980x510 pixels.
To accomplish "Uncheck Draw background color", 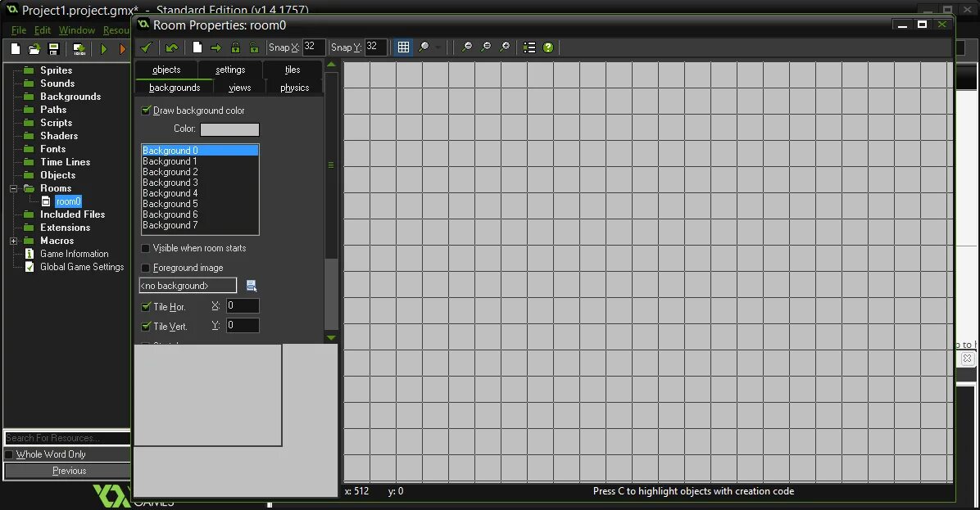I will (x=145, y=110).
